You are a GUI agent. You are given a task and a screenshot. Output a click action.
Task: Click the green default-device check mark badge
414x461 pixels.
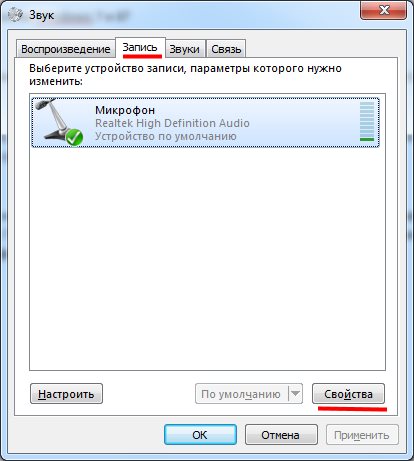pyautogui.click(x=74, y=137)
